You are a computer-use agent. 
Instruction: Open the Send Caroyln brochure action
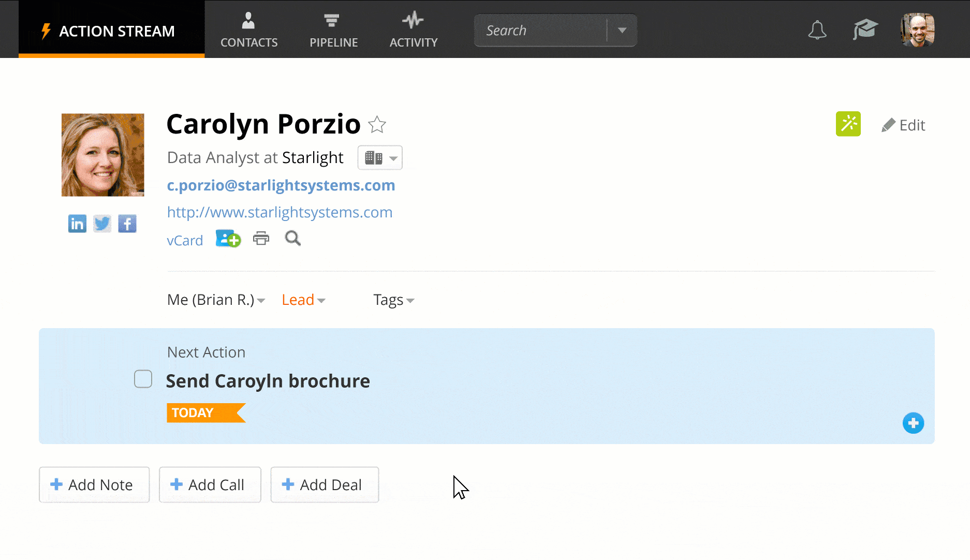point(268,381)
